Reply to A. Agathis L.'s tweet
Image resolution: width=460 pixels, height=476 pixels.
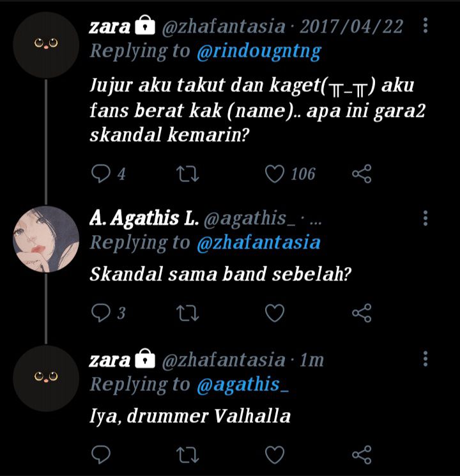101,312
